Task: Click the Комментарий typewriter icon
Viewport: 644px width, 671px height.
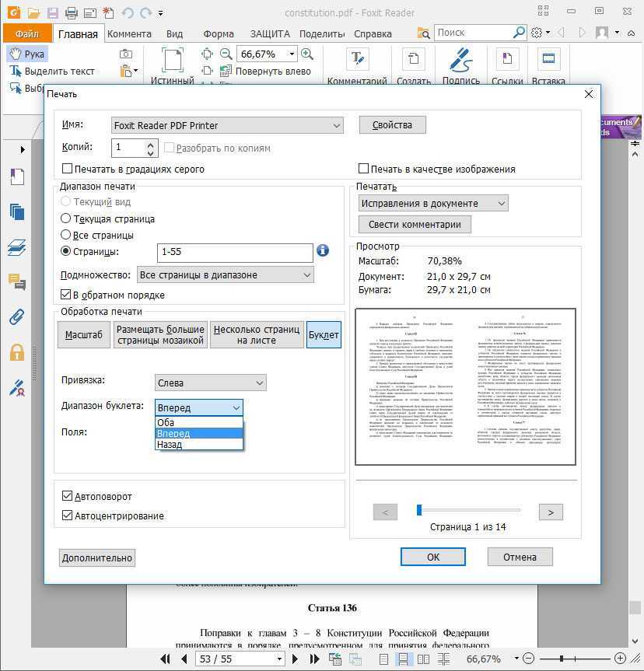Action: pyautogui.click(x=357, y=59)
